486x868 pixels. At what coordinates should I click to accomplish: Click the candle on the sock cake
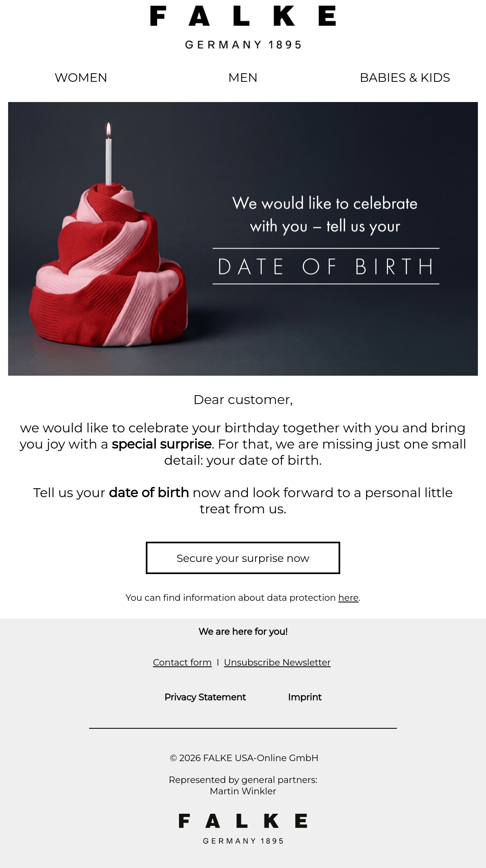point(109,154)
